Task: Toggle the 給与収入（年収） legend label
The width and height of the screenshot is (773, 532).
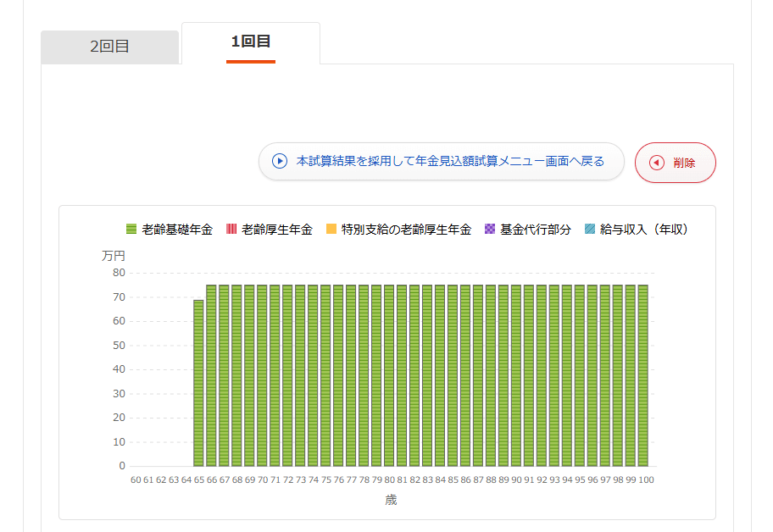Action: tap(643, 230)
